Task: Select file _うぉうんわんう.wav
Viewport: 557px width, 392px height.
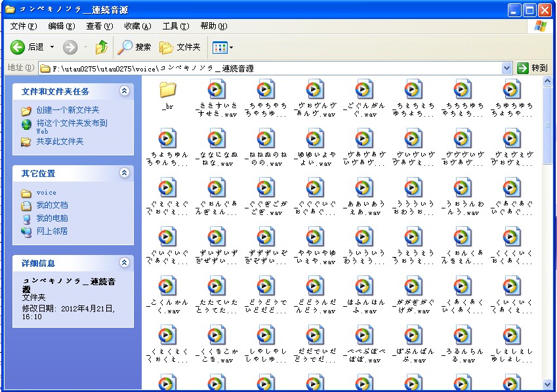Action: coord(463,197)
